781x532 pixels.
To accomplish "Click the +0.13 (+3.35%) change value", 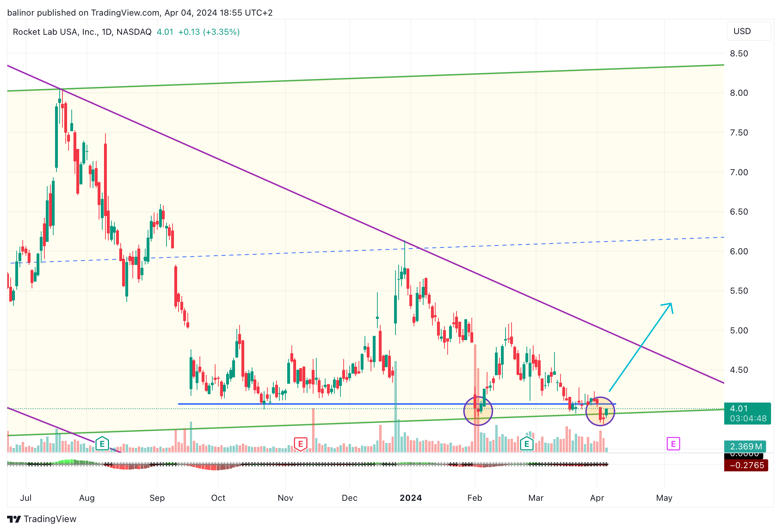I will [x=209, y=32].
